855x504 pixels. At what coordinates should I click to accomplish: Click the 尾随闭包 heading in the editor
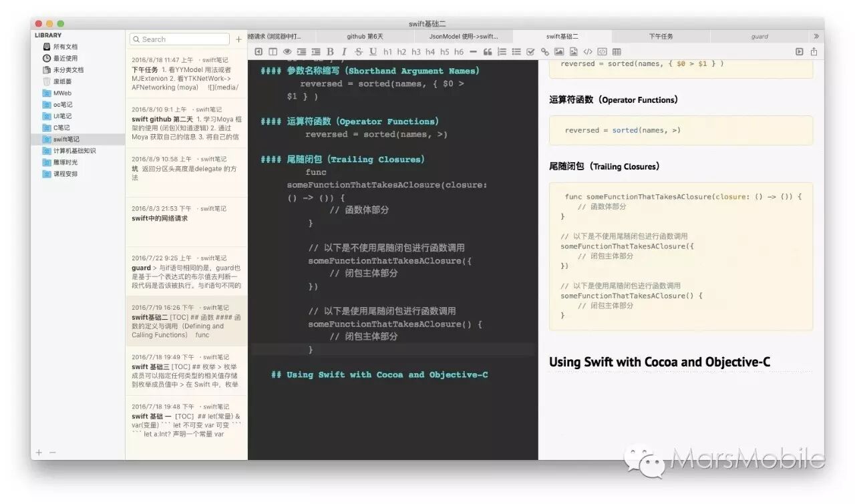[x=343, y=160]
